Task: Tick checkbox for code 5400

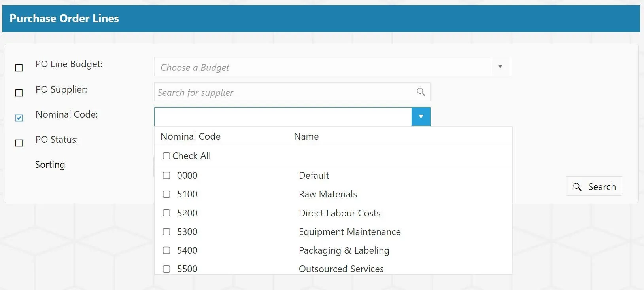Action: pyautogui.click(x=166, y=250)
